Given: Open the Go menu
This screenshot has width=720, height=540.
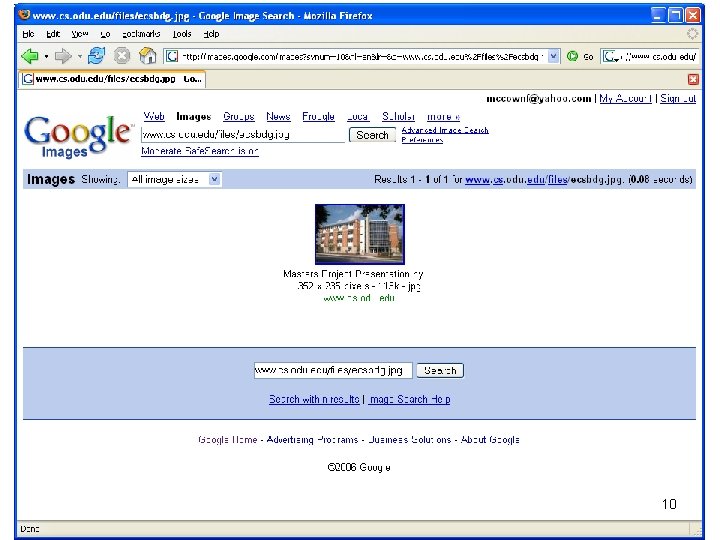Looking at the screenshot, I should (x=105, y=34).
